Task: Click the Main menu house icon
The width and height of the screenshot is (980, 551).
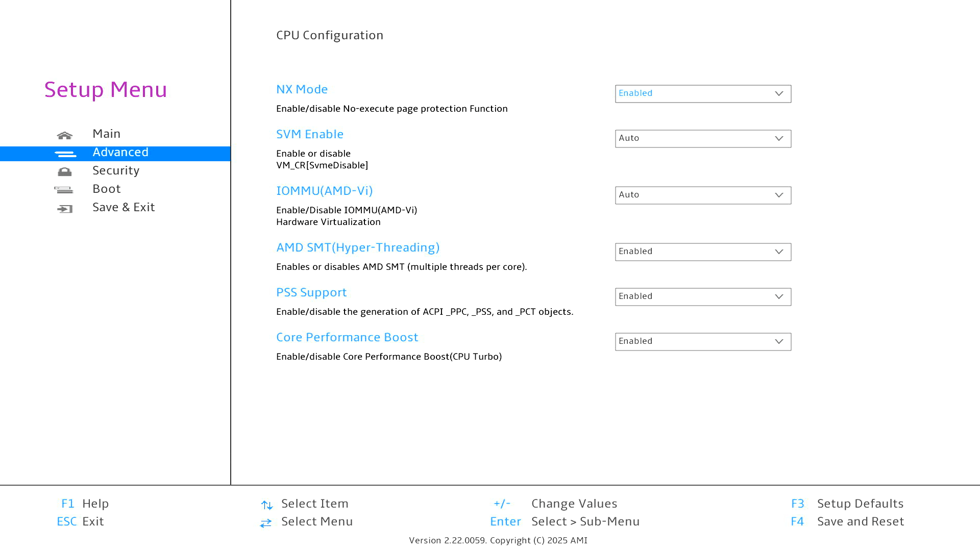Action: pos(65,135)
